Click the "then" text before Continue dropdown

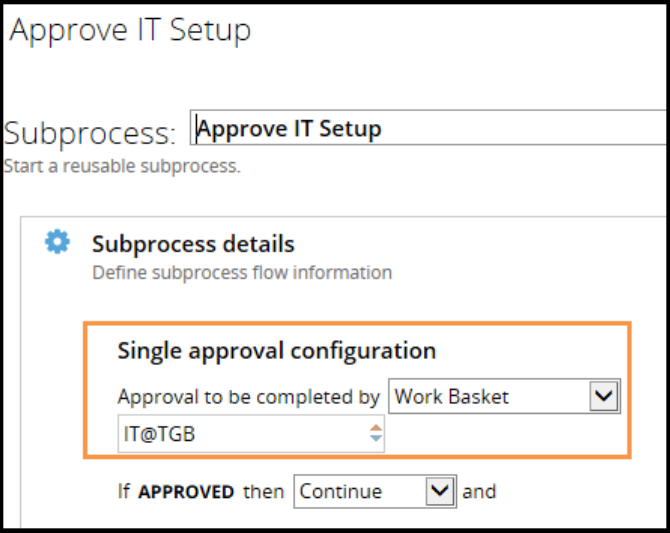tap(264, 491)
